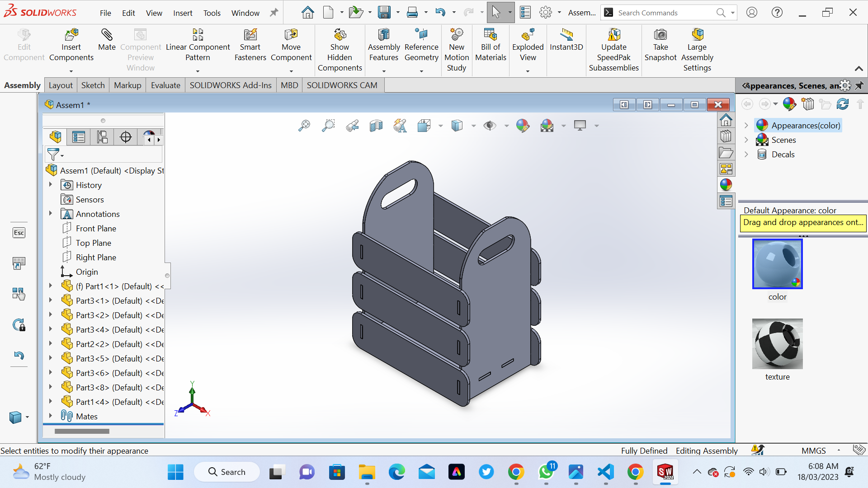Select the texture appearance thumbnail

pyautogui.click(x=777, y=344)
